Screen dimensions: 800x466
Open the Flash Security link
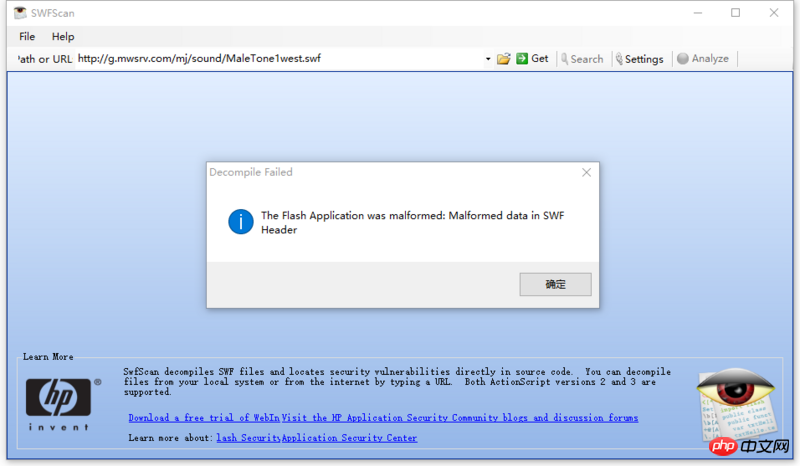pos(248,438)
